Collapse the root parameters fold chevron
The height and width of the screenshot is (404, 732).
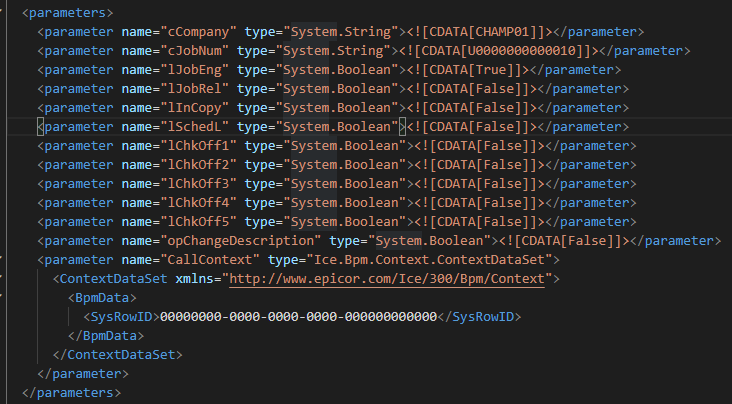pyautogui.click(x=1, y=10)
